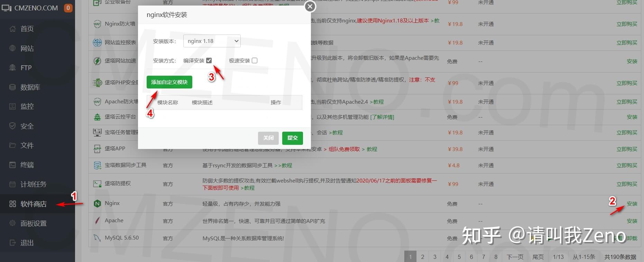
Task: Click the terminal icon beside 终端
Action: pos(12,165)
